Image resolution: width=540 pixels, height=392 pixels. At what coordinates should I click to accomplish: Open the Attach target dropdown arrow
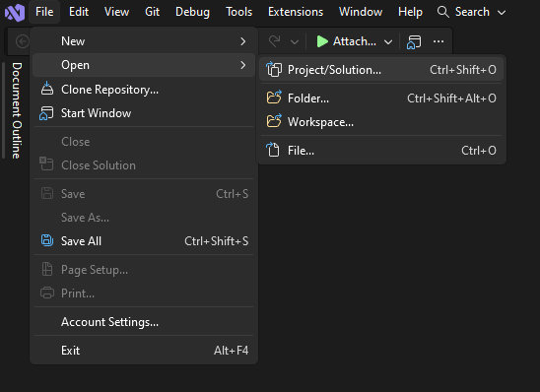(388, 42)
